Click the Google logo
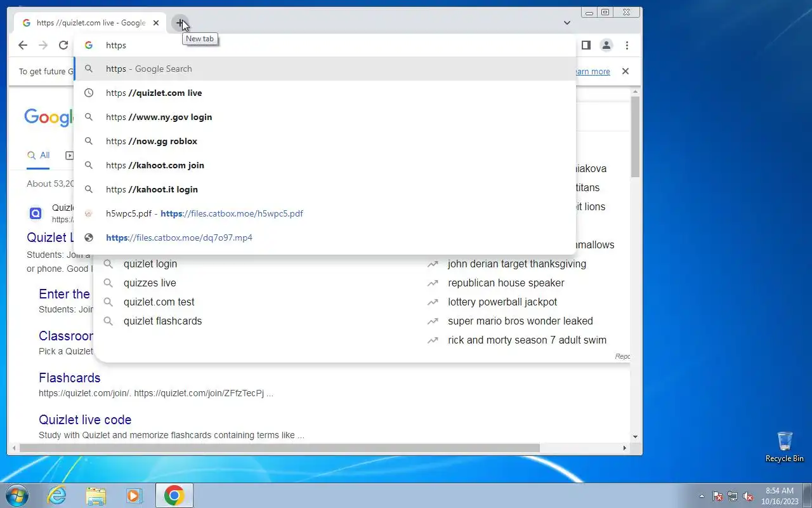 (49, 117)
